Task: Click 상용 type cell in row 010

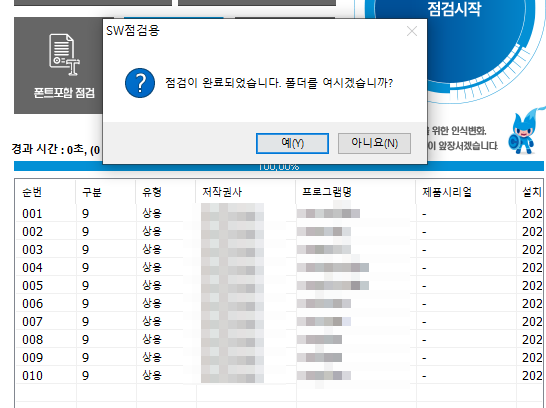Action: (152, 376)
